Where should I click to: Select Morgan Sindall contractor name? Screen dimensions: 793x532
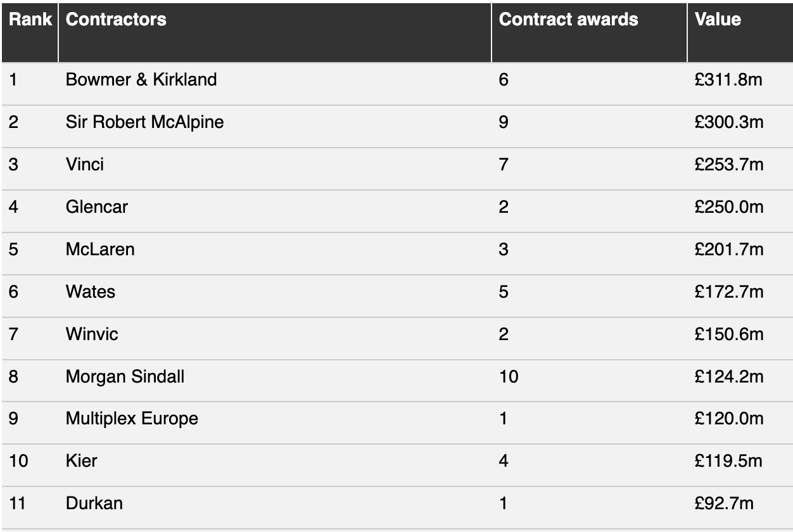coord(125,377)
